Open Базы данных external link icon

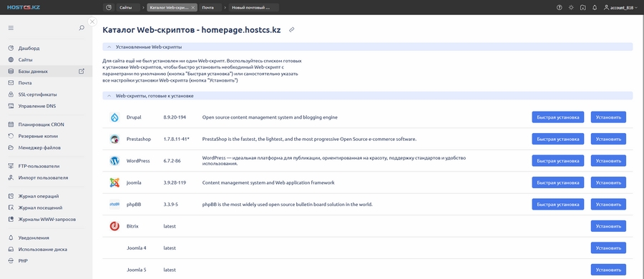(82, 71)
